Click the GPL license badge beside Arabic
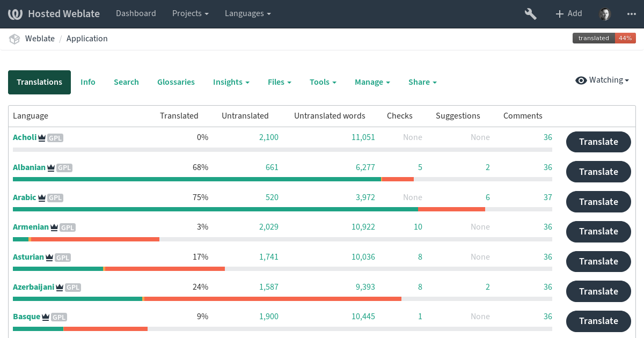This screenshot has height=338, width=644. pos(55,198)
